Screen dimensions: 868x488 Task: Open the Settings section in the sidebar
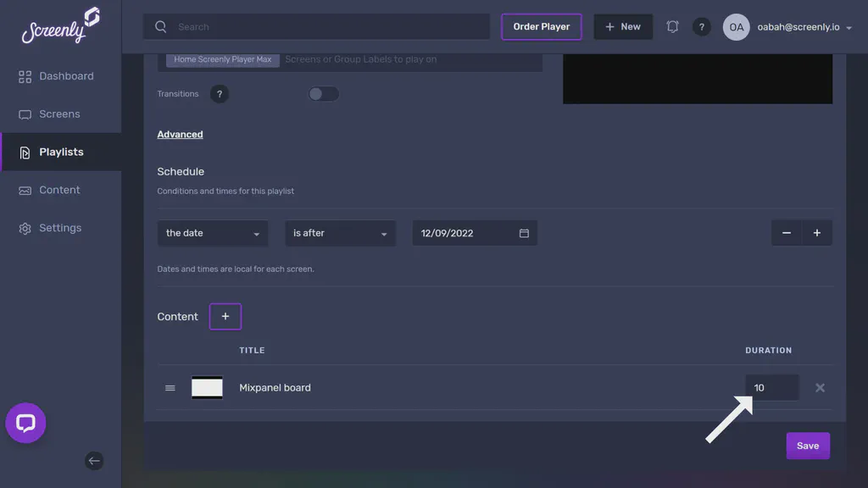click(x=59, y=227)
